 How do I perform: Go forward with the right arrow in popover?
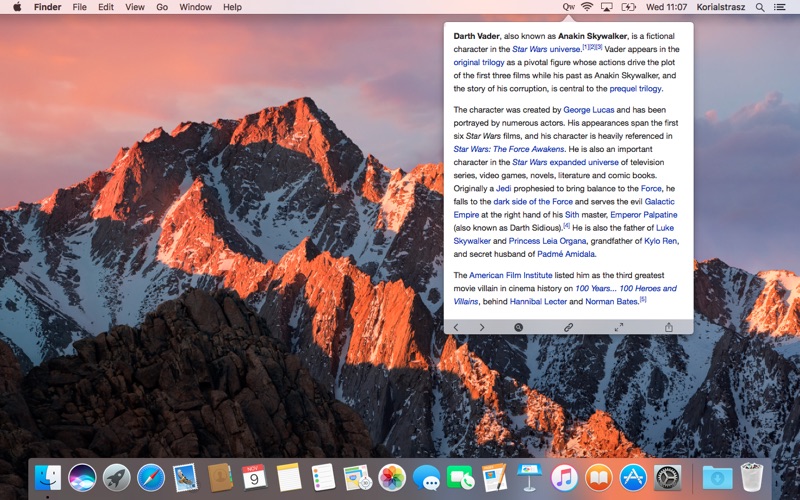[482, 328]
